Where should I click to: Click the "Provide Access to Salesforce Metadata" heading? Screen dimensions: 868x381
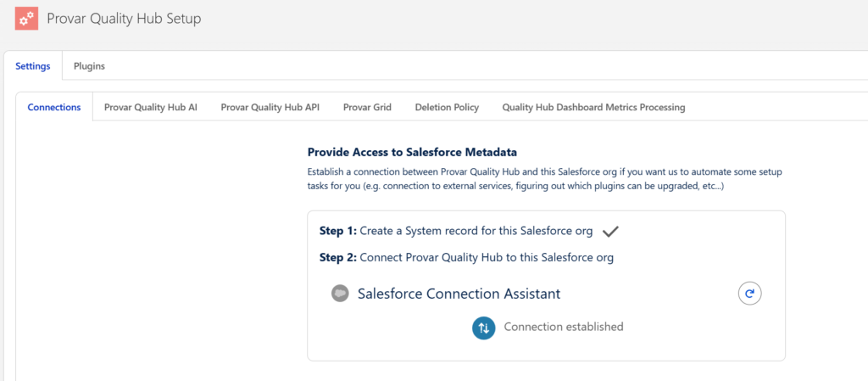(412, 153)
